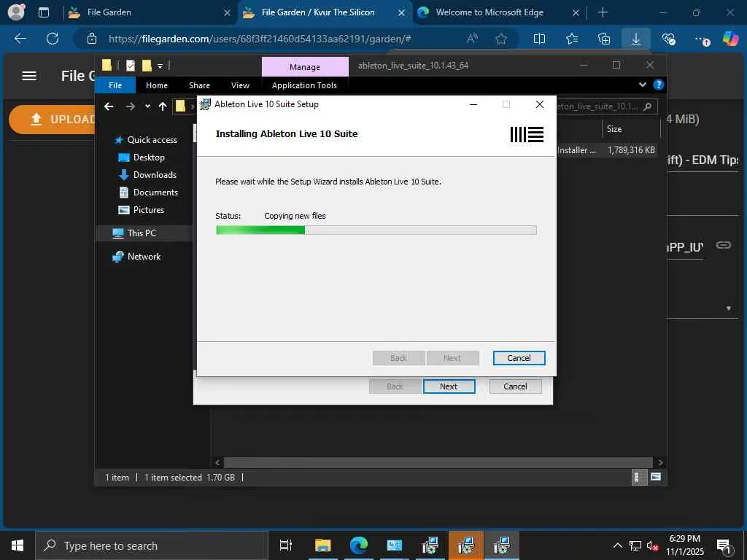Open File Explorer from the taskbar
The image size is (747, 560).
coord(322,545)
